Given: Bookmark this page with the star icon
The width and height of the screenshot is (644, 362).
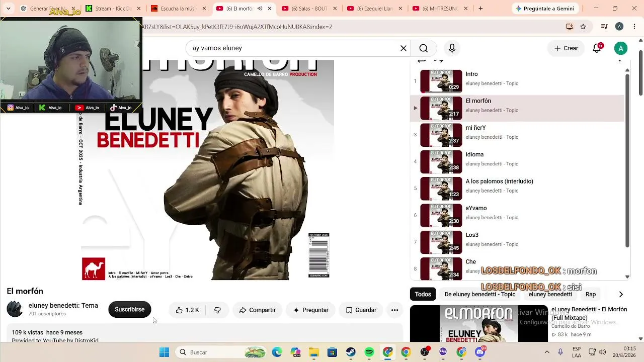Looking at the screenshot, I should pos(583,27).
